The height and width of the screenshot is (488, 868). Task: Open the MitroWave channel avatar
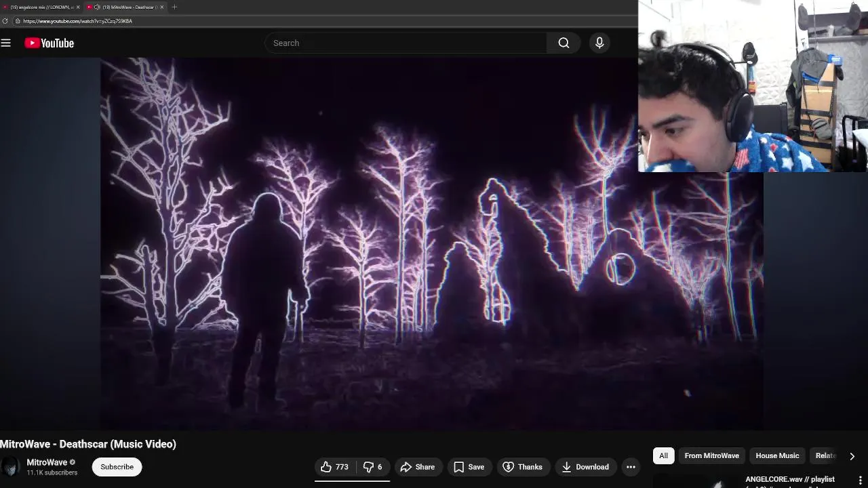[x=10, y=466]
